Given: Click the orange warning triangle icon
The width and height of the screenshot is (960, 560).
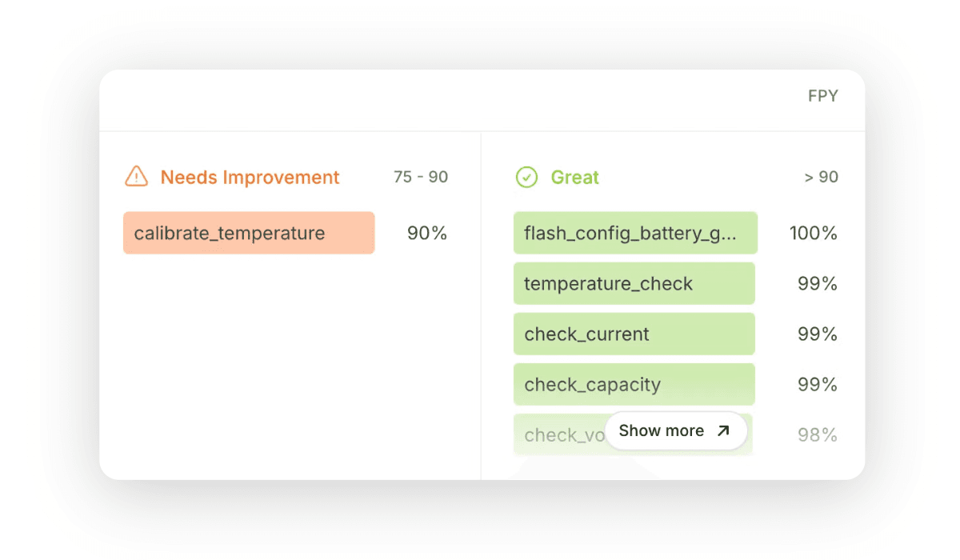Looking at the screenshot, I should coord(136,177).
